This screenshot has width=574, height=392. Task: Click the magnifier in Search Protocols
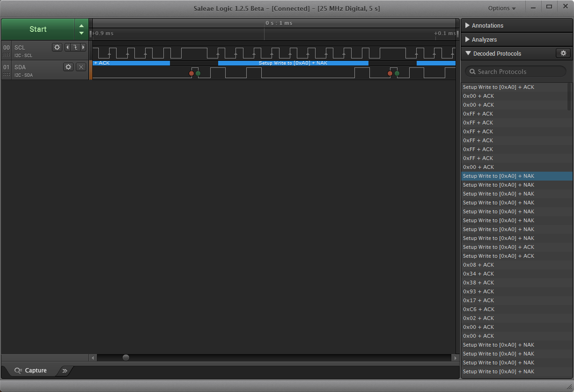tap(472, 72)
